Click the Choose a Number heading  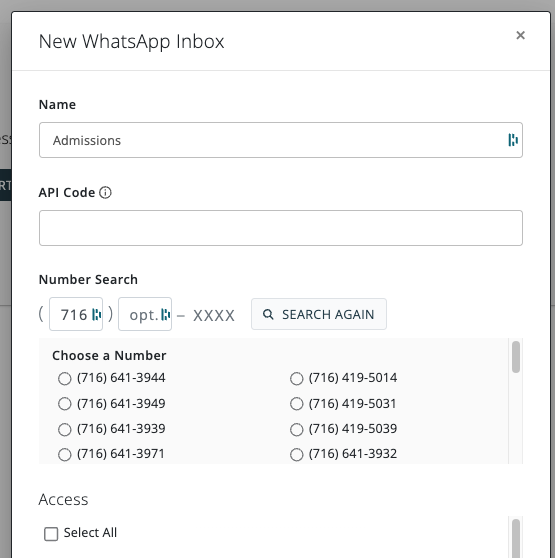(109, 356)
